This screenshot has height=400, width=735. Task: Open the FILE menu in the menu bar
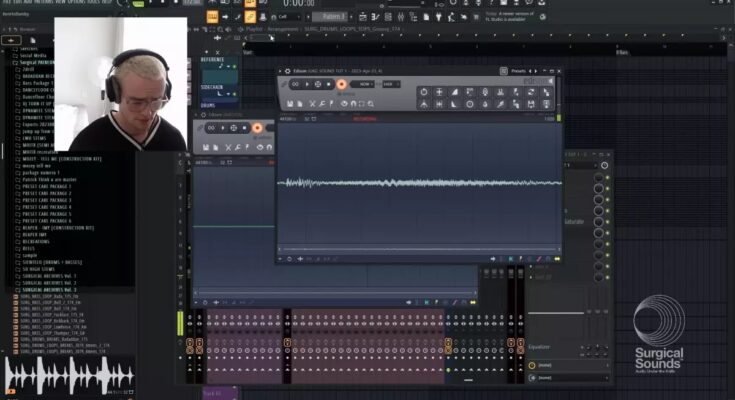pyautogui.click(x=7, y=3)
